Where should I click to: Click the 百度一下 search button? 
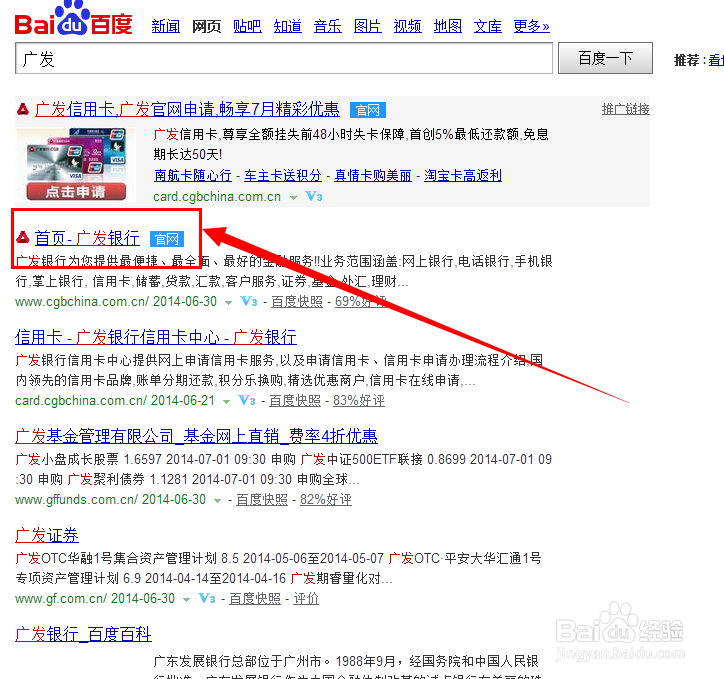(x=605, y=58)
